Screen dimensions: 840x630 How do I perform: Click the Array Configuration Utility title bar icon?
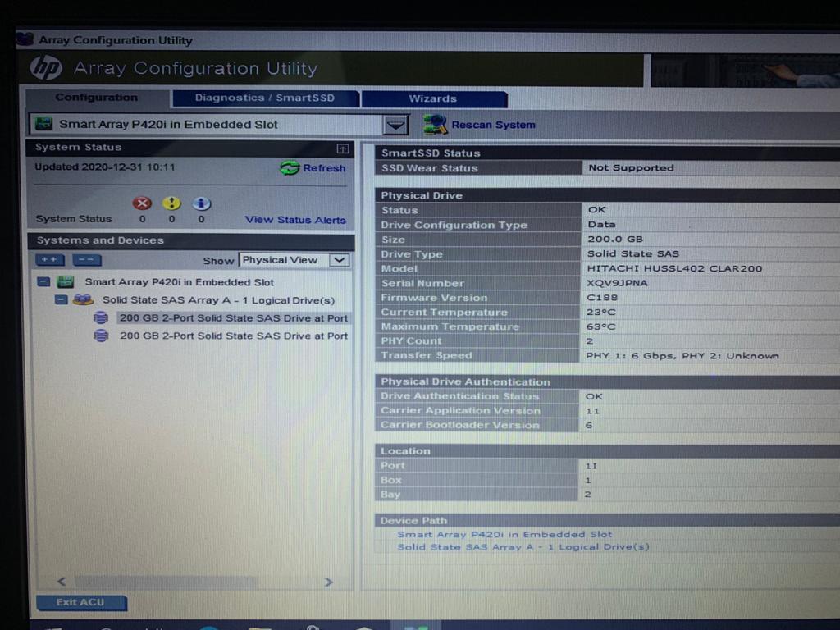tap(25, 39)
